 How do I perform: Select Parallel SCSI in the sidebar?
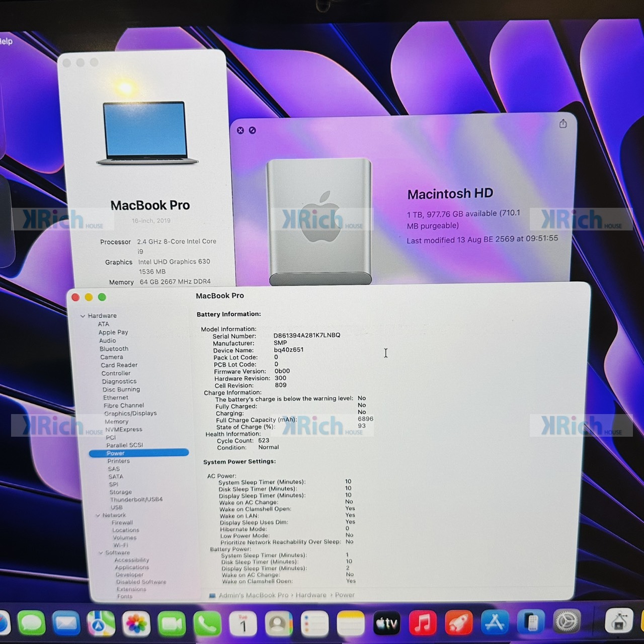click(125, 445)
